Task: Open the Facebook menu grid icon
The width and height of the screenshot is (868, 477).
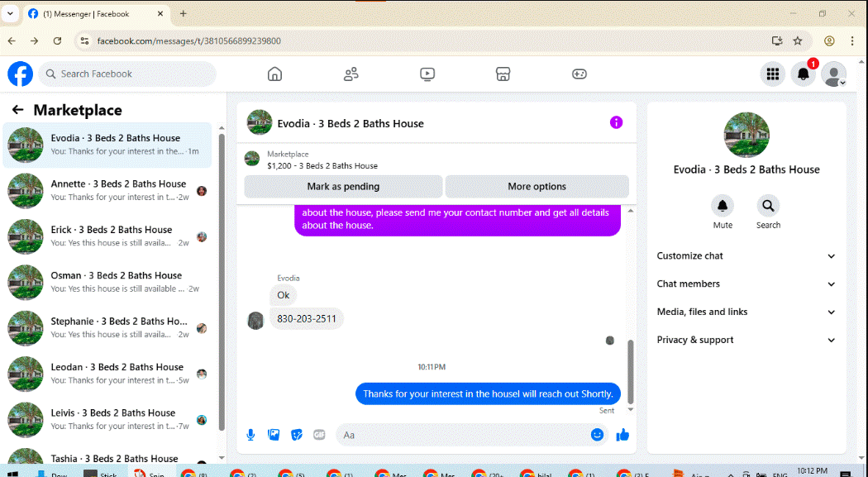Action: 772,74
